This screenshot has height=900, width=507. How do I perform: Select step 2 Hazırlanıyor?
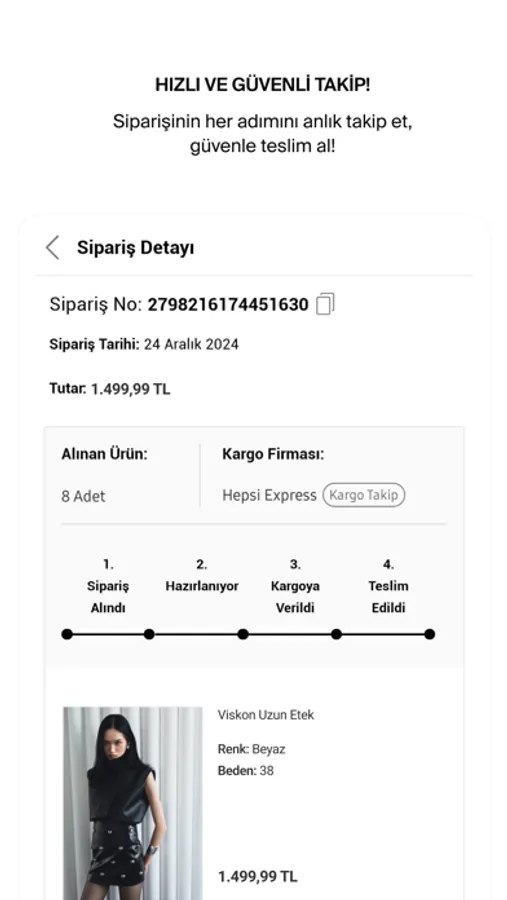tap(202, 576)
